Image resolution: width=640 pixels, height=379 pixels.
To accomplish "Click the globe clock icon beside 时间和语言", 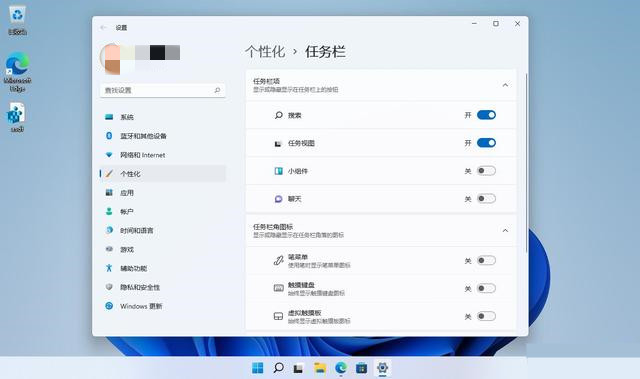I will pos(109,230).
